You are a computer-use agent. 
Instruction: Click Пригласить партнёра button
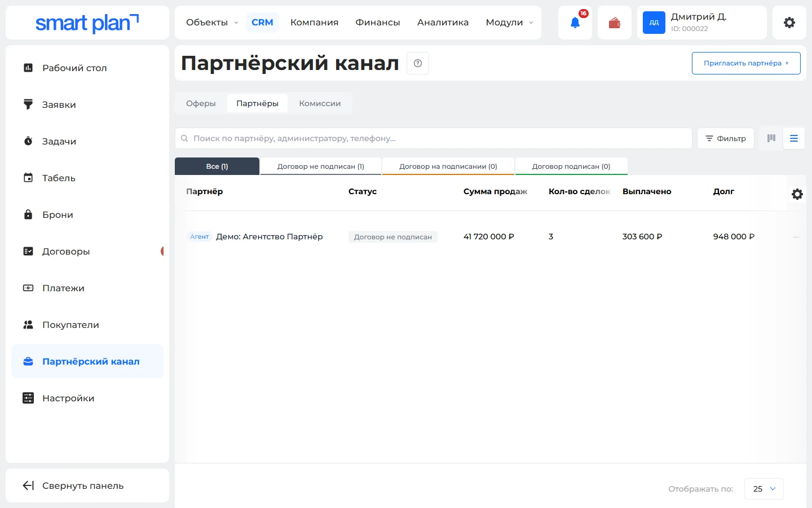click(746, 63)
